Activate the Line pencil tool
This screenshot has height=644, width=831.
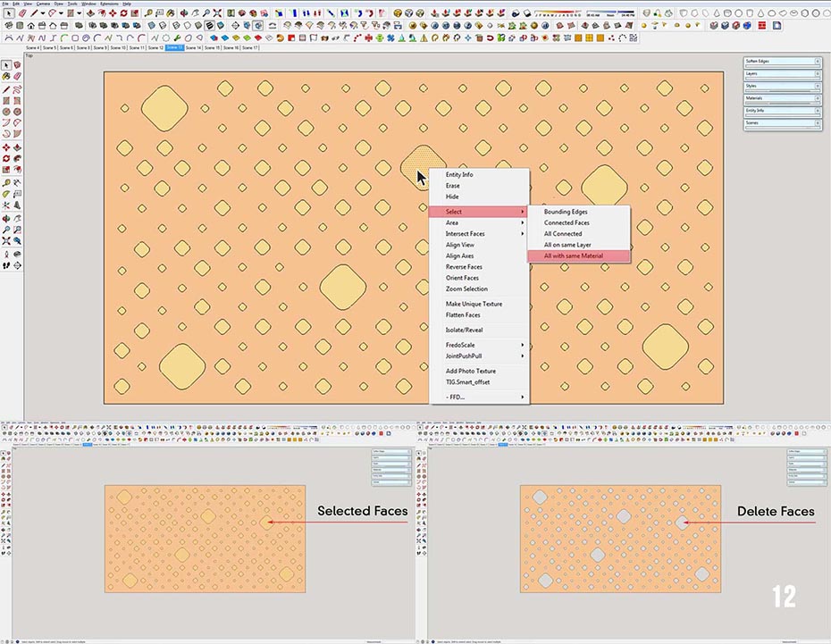[6, 89]
